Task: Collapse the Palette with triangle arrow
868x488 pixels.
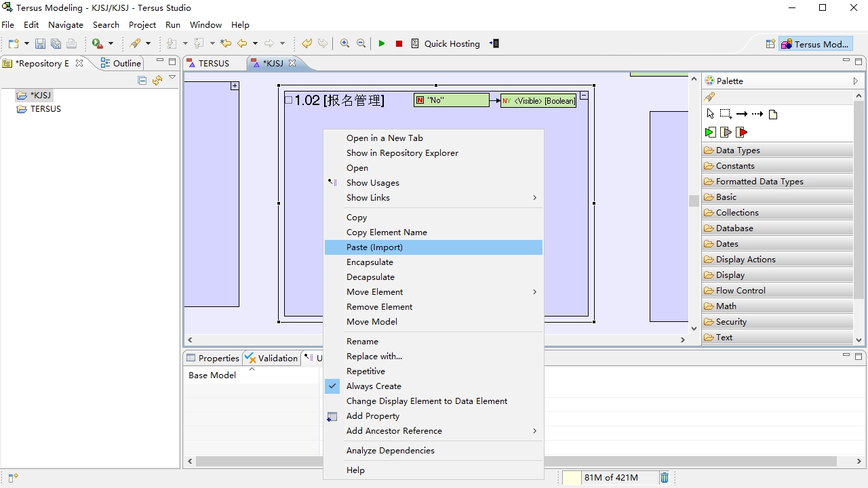Action: pos(855,81)
